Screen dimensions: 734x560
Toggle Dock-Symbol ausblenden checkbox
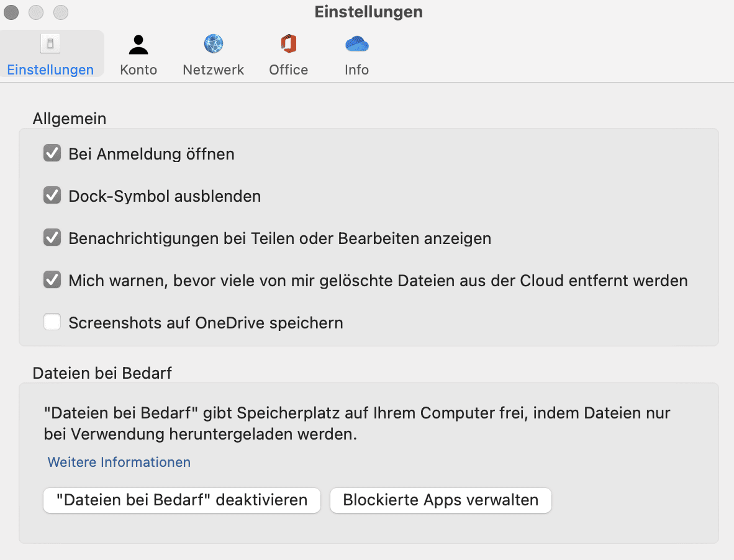tap(52, 195)
